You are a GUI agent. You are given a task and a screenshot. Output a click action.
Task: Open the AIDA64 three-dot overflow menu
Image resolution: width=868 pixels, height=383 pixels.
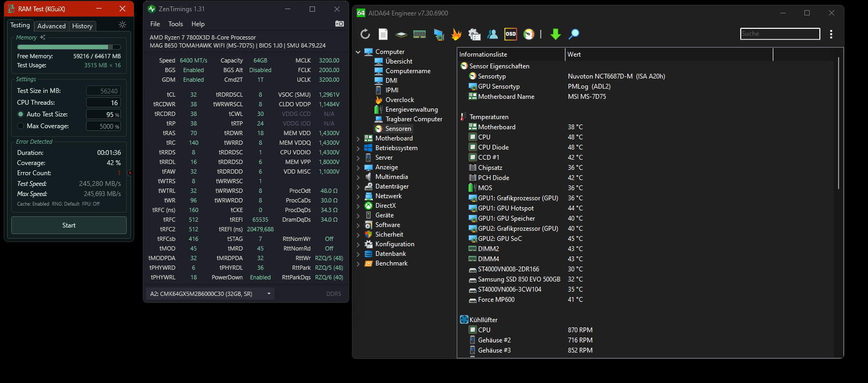831,34
